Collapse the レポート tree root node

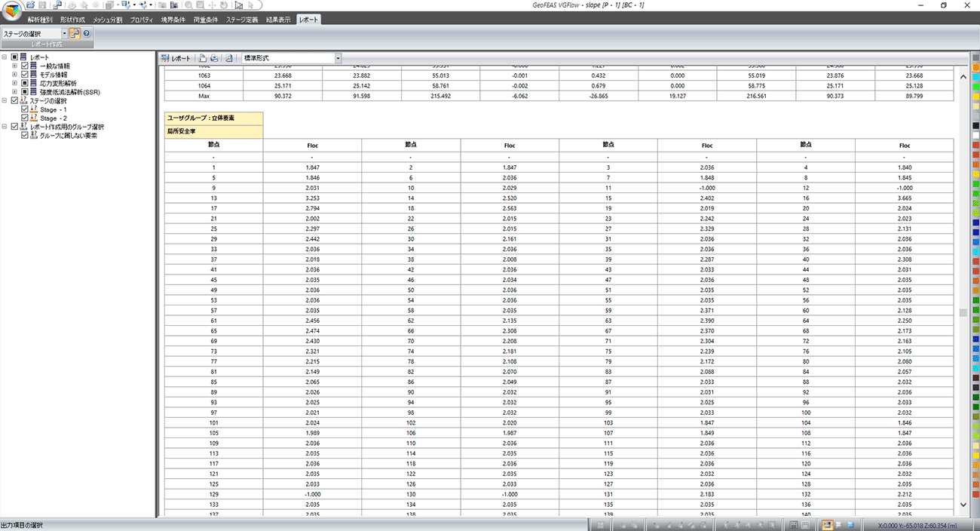click(5, 57)
